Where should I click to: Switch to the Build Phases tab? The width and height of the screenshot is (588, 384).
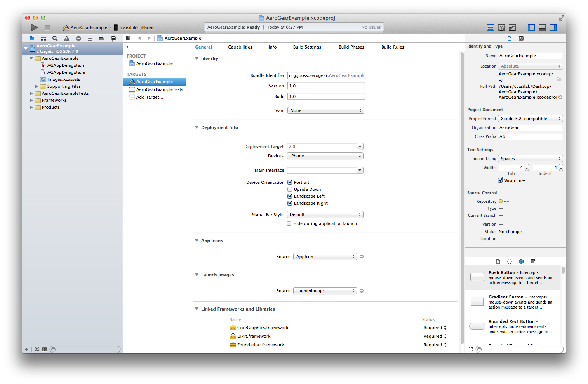tap(351, 47)
